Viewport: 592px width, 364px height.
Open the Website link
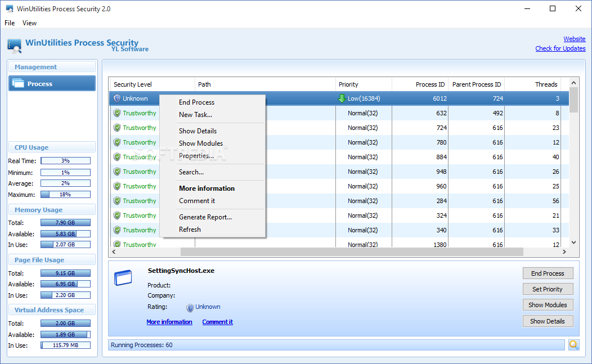tap(574, 39)
